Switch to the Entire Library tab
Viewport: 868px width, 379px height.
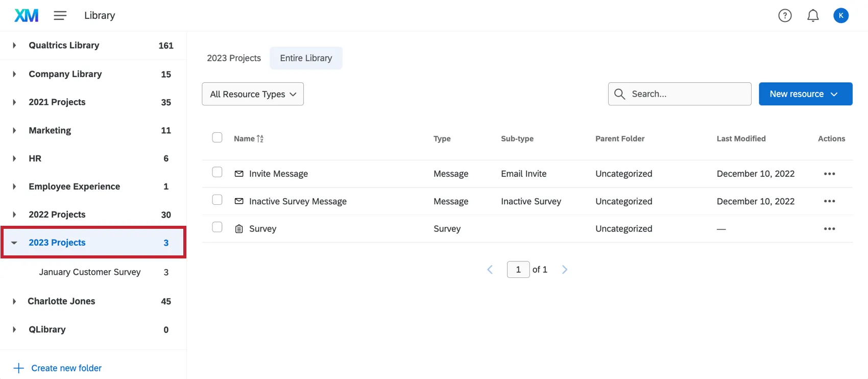pos(306,58)
